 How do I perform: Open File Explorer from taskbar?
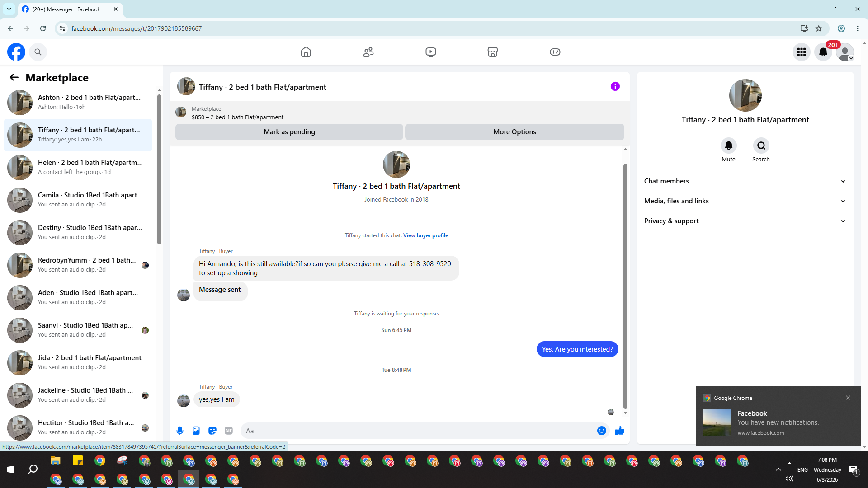[x=56, y=461]
